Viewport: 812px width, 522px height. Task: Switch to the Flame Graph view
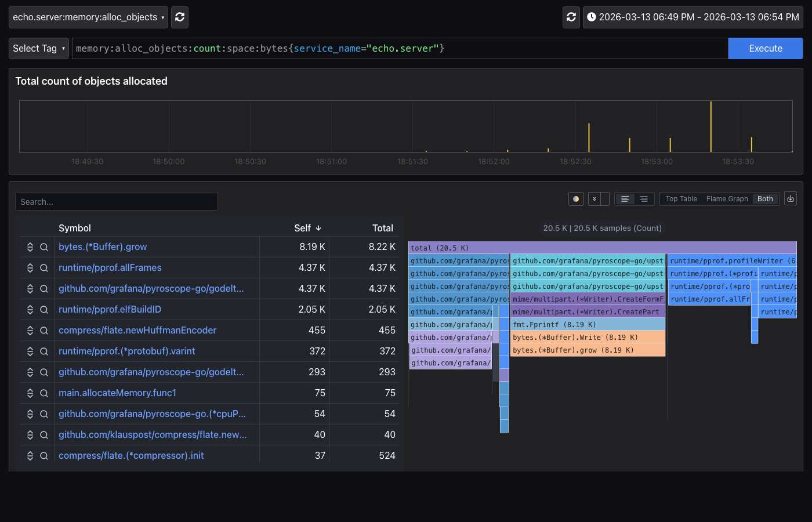(x=727, y=199)
